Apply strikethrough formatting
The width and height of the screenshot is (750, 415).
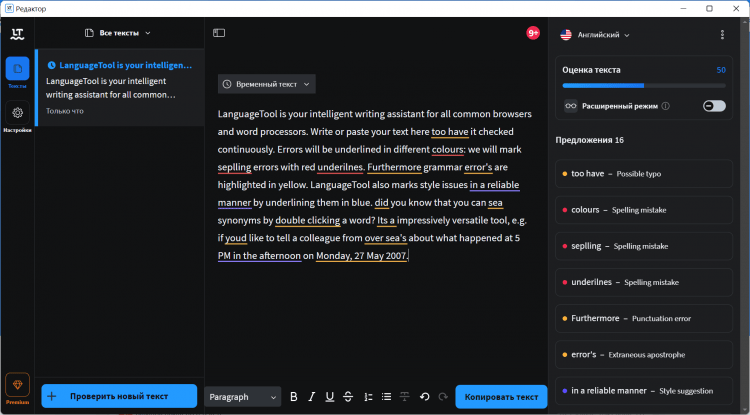[348, 397]
